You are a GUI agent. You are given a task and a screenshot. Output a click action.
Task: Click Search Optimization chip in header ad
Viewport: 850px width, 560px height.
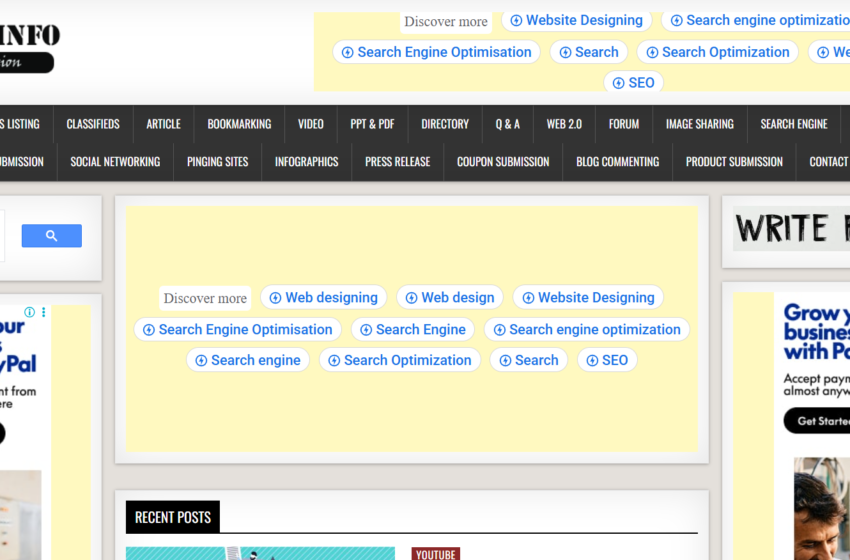point(718,52)
